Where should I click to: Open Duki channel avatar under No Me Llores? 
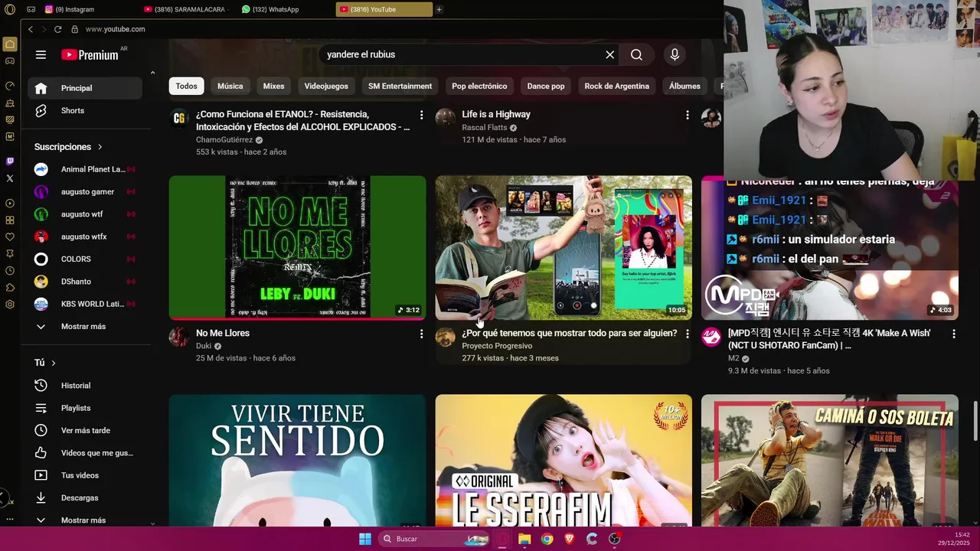[179, 337]
